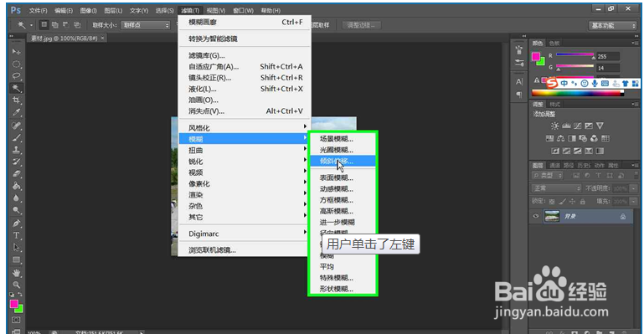Toggle lock image pixels brush icon
This screenshot has width=644, height=334.
pos(562,202)
